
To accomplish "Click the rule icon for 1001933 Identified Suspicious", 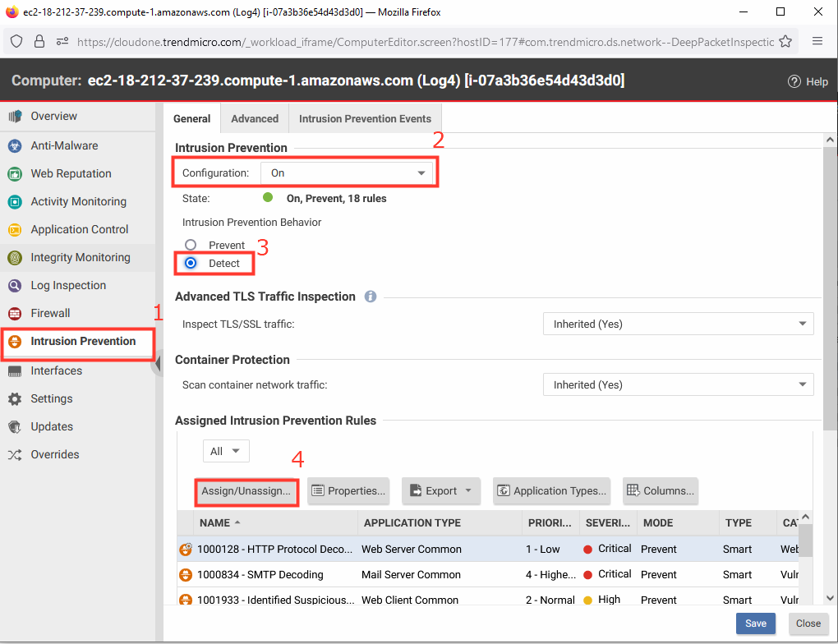I will (x=186, y=600).
